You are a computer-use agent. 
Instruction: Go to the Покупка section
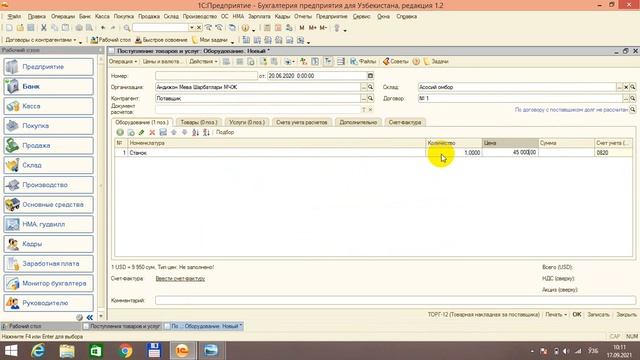[x=49, y=126]
